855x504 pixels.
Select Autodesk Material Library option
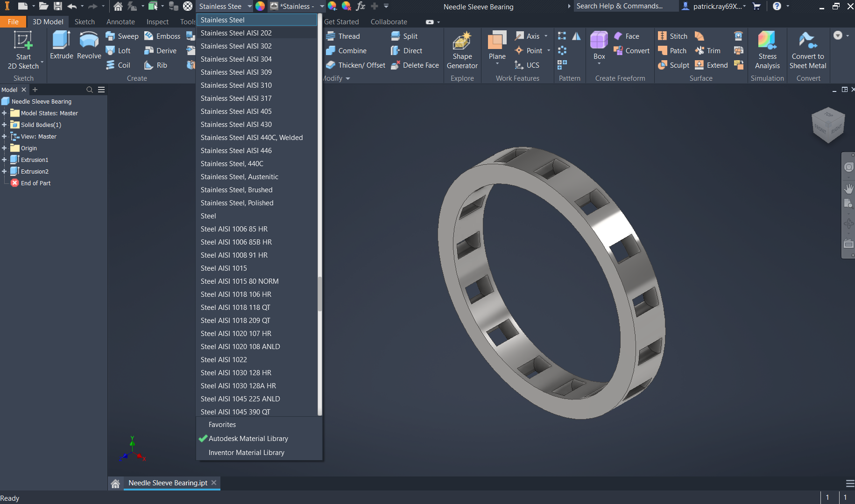pos(248,439)
